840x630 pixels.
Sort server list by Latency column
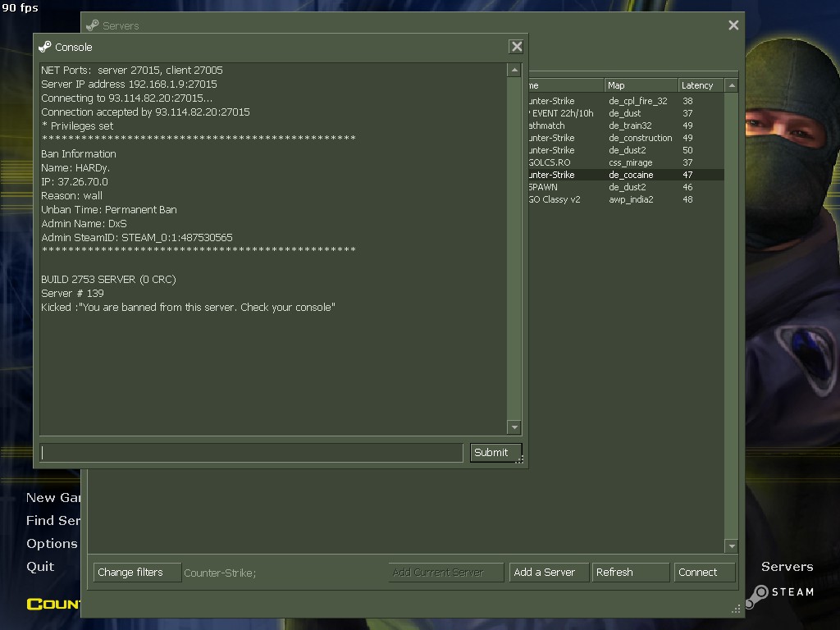pos(701,85)
